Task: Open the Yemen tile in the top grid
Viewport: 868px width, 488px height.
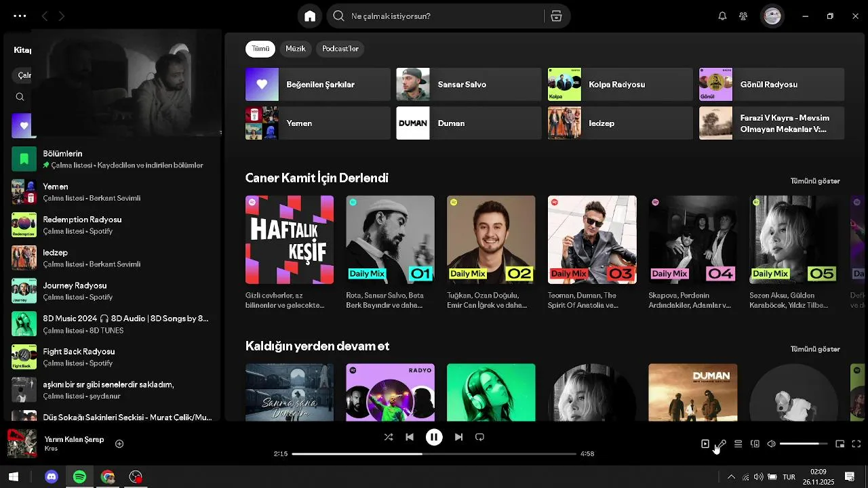Action: point(318,123)
